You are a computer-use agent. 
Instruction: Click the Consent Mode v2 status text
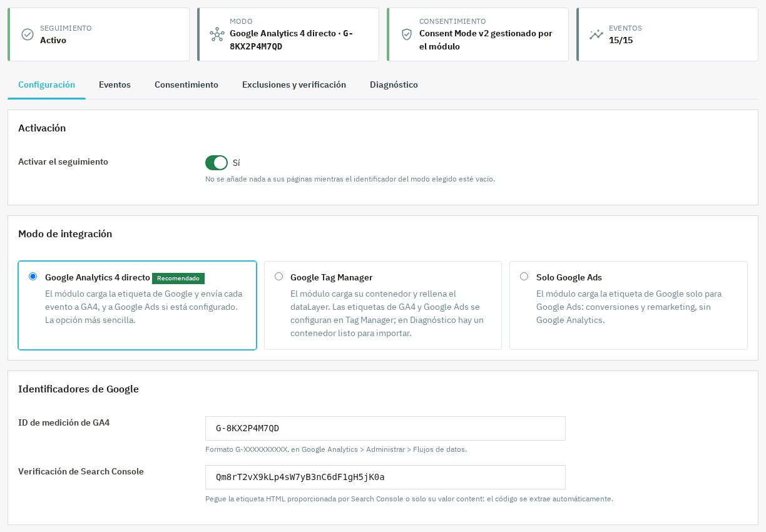[x=486, y=40]
